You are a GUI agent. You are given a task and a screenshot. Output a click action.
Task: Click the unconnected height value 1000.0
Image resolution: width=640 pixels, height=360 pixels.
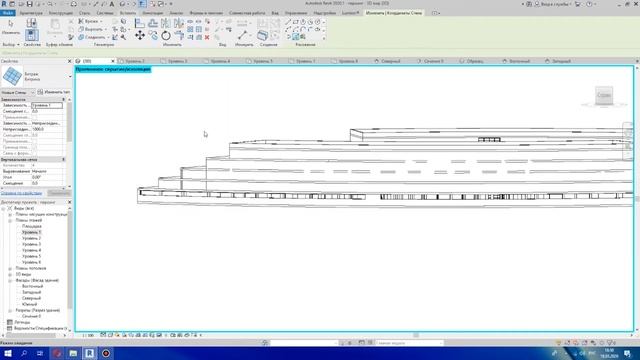[x=47, y=129]
